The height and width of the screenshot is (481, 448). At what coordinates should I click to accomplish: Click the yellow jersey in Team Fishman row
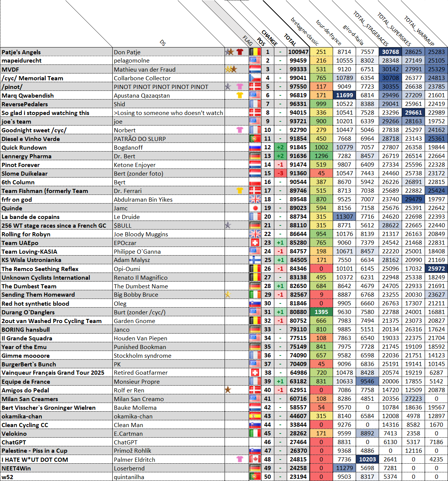240,190
